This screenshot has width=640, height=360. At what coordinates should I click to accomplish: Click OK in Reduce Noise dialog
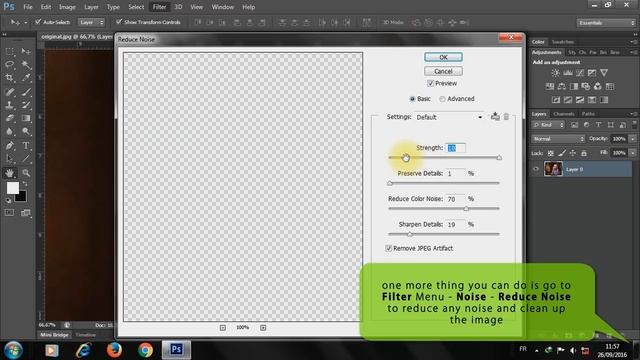(x=443, y=57)
